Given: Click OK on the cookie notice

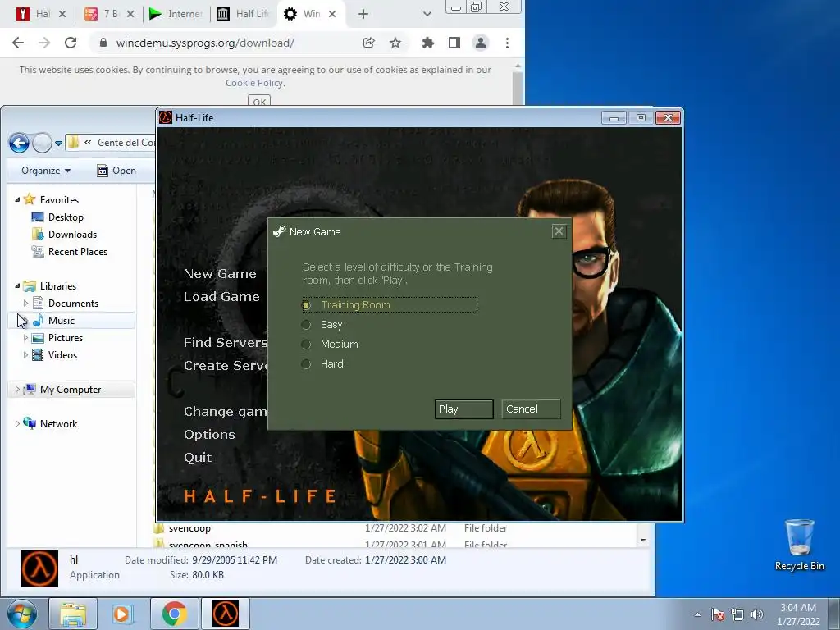Looking at the screenshot, I should 259,101.
